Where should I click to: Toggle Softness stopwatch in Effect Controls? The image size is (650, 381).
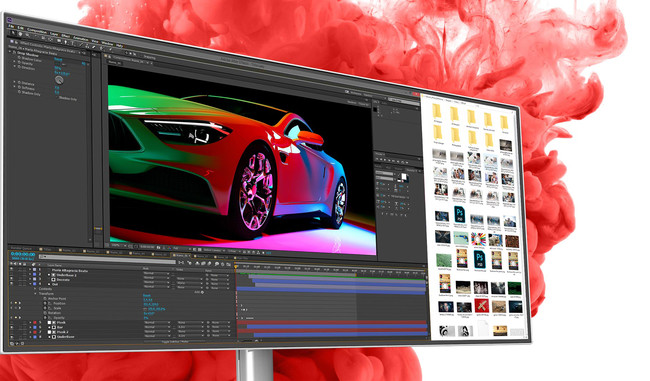[19, 87]
